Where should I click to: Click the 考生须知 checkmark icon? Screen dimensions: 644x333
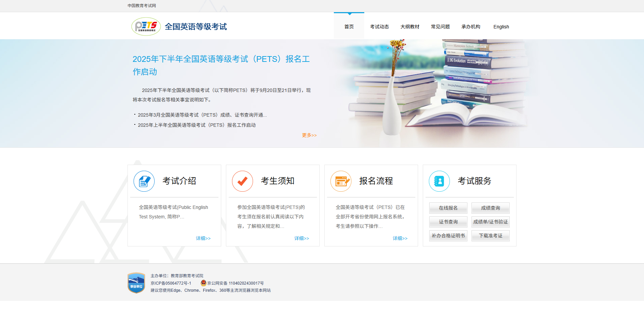point(242,181)
